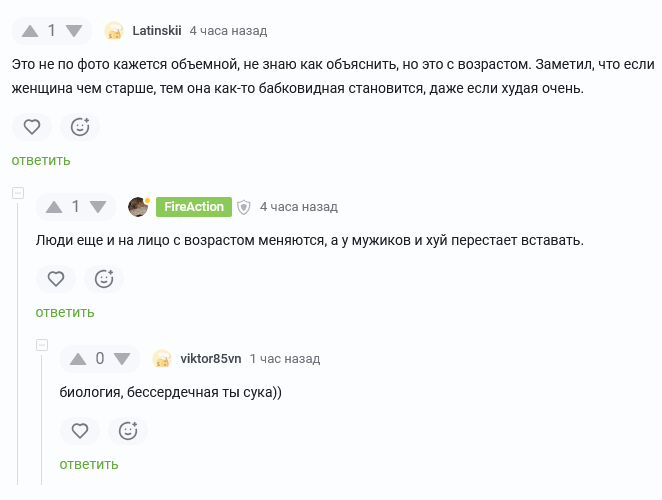Collapse FireAction's reply thread

point(17,192)
